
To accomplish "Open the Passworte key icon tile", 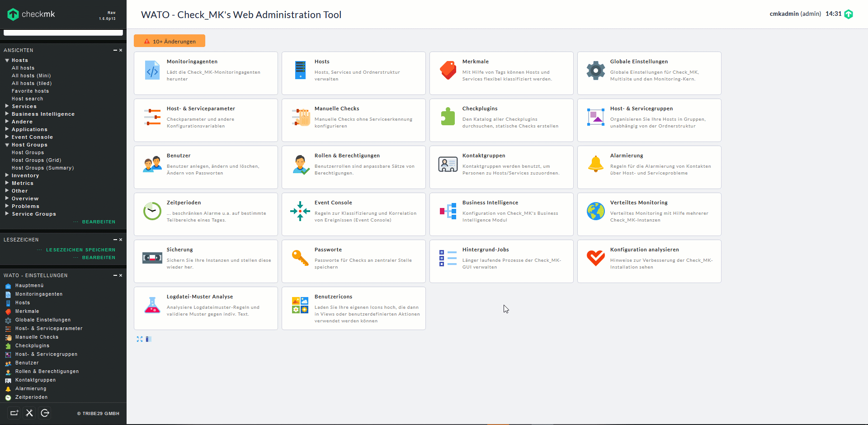I will pyautogui.click(x=300, y=258).
